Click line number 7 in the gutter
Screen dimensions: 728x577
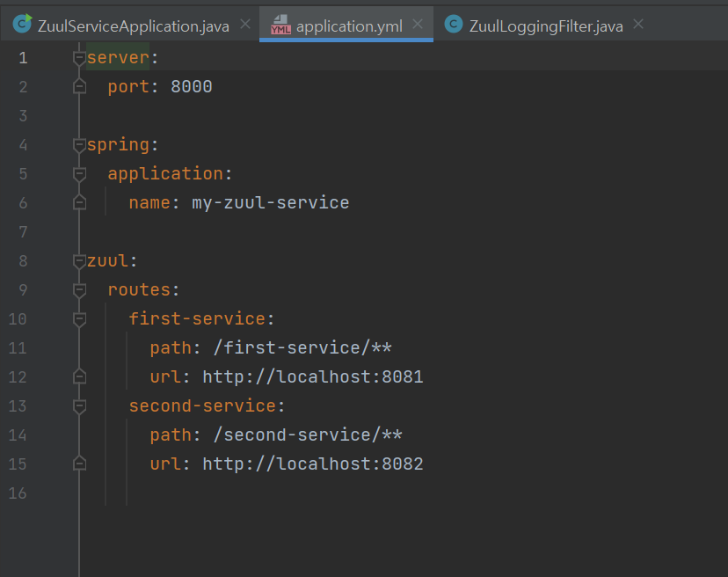[x=23, y=232]
